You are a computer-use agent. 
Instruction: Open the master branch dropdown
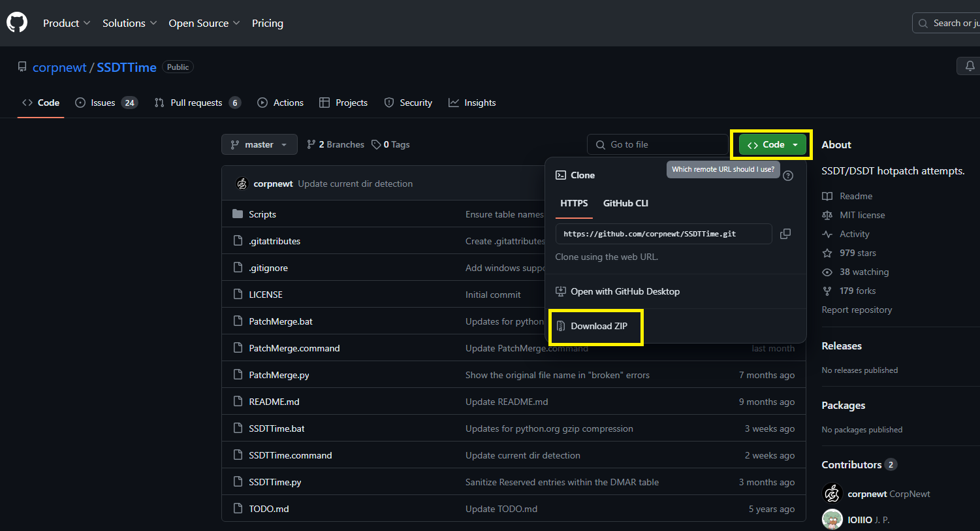click(259, 144)
